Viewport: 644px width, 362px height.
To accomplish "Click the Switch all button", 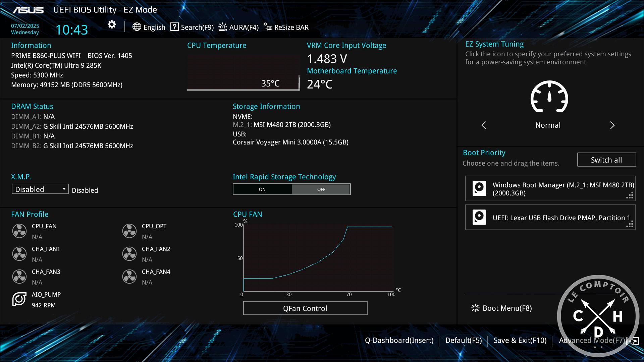I will [x=606, y=160].
